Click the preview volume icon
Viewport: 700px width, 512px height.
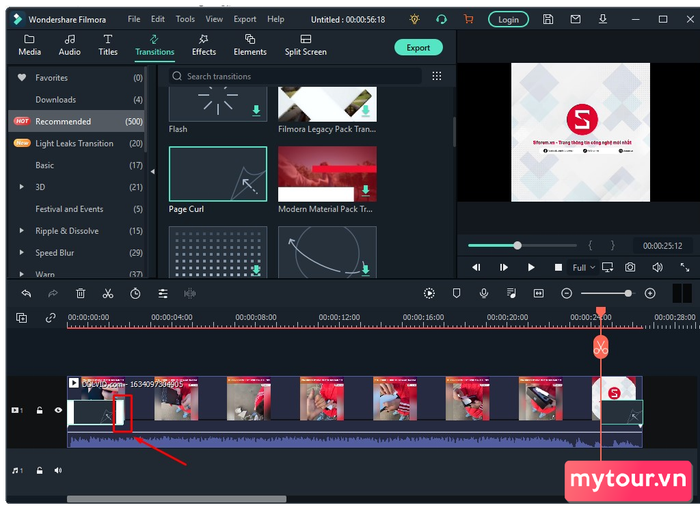[657, 267]
